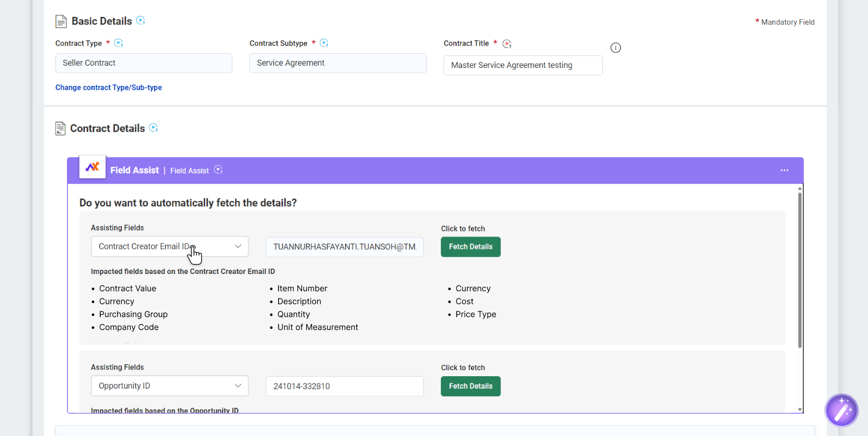Click the Opportunity ID value input field

(344, 387)
